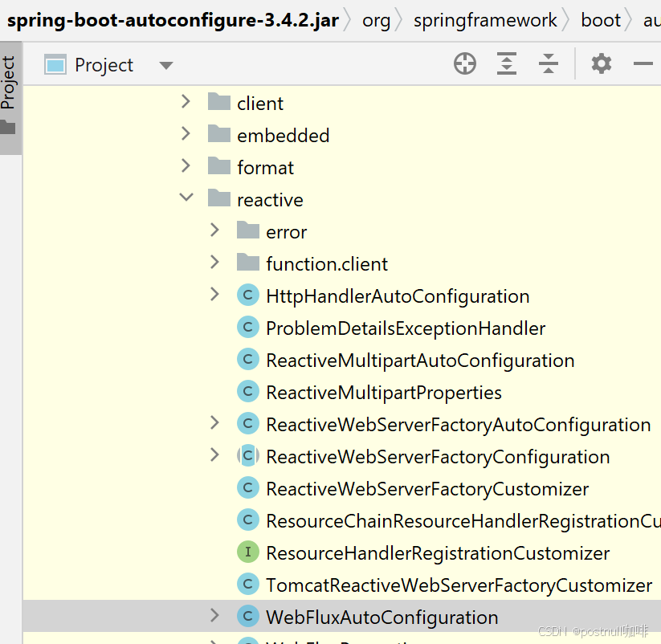Click the client folder icon
The image size is (661, 644).
coord(219,102)
